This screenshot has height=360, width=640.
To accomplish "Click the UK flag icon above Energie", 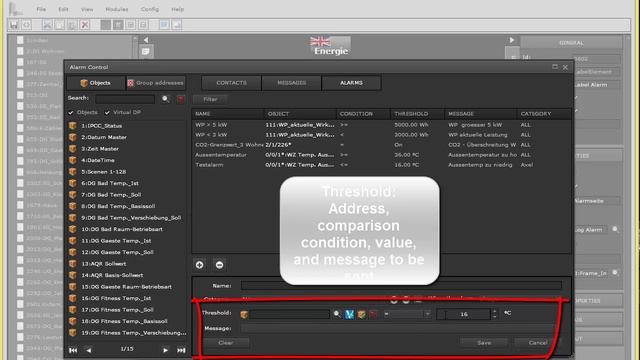I will [320, 41].
